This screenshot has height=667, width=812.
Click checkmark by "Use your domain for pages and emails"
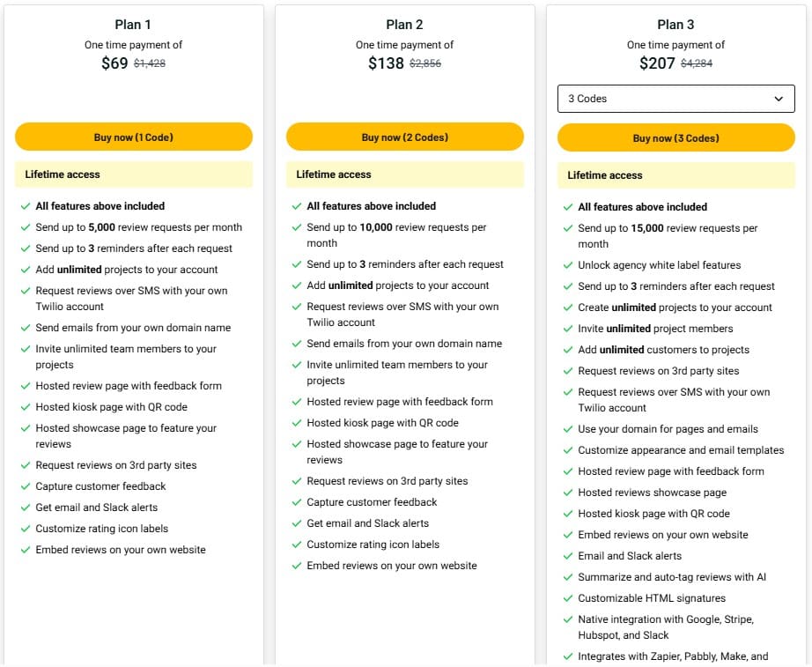click(567, 429)
